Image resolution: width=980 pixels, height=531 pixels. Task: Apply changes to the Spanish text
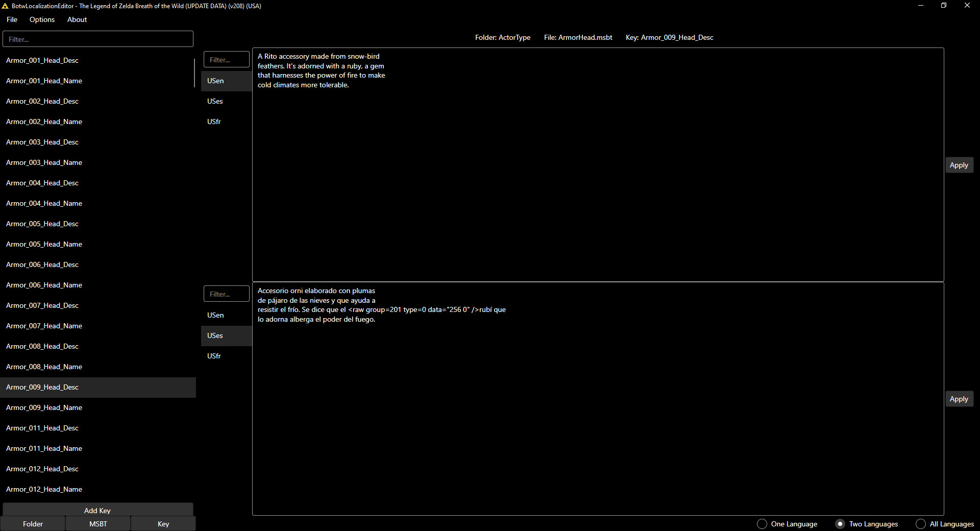(959, 399)
